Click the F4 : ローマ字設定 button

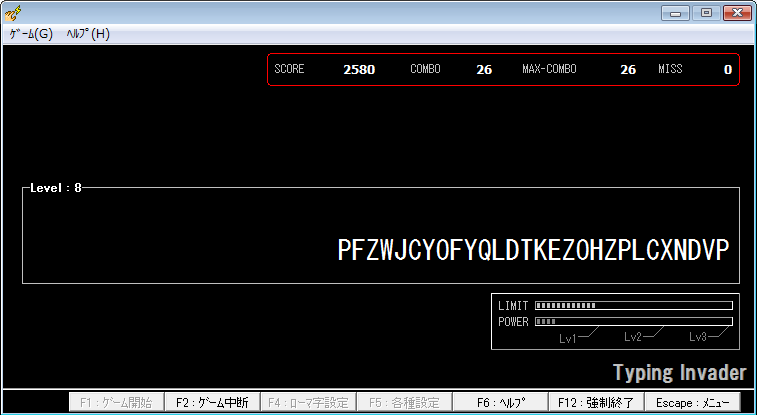(x=308, y=402)
